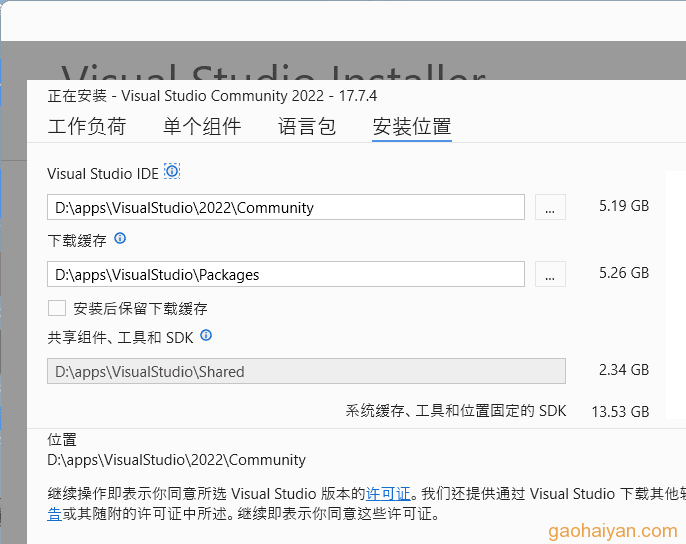686x544 pixels.
Task: Click the 共享组件、工具和 SDK label
Action: 120,337
